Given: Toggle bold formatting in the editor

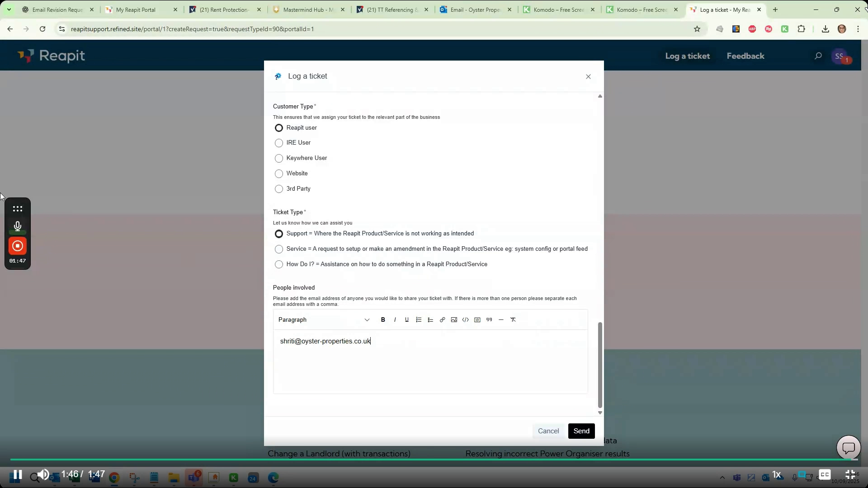Looking at the screenshot, I should (383, 319).
